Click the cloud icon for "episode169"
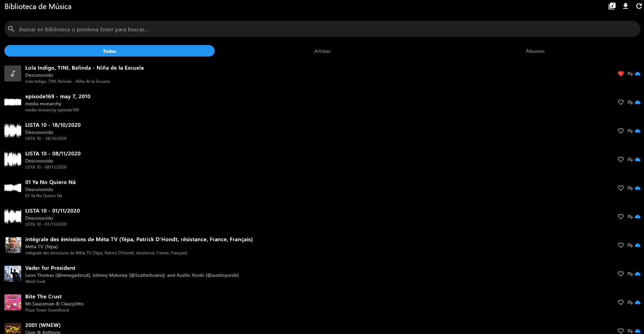 [x=638, y=102]
